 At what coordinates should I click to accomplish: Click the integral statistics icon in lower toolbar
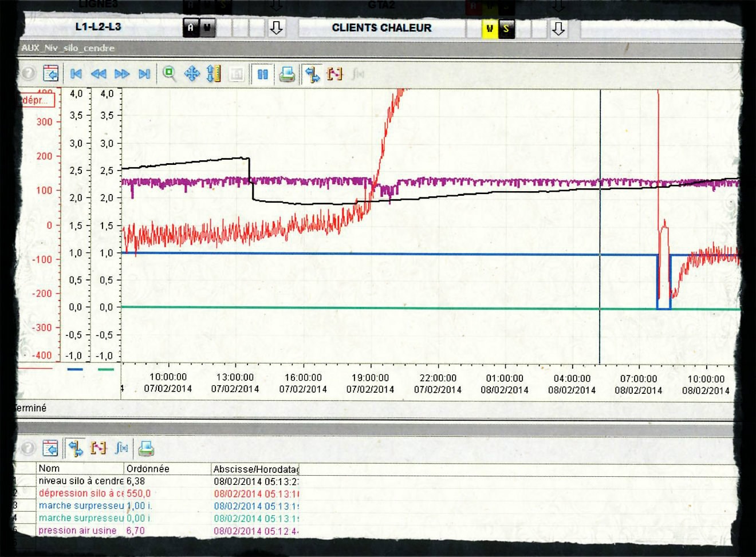tap(121, 448)
